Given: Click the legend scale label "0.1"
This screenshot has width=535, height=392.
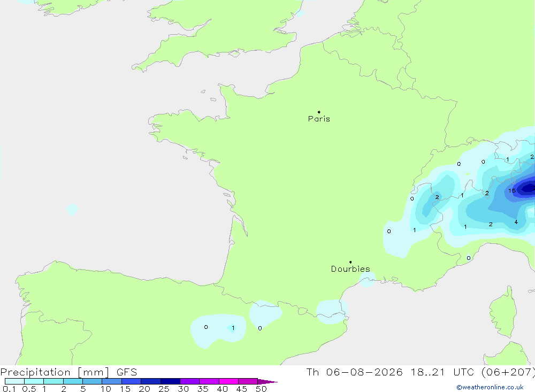Looking at the screenshot, I should click(x=9, y=389).
